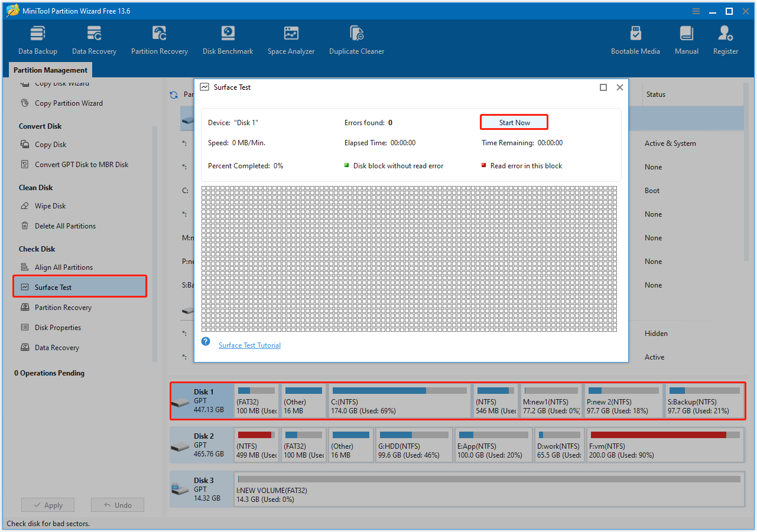Click the Register icon
This screenshot has height=532, width=757.
point(726,40)
